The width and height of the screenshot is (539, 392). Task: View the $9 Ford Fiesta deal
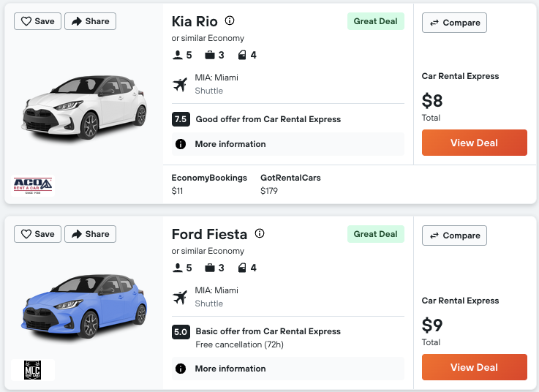474,367
